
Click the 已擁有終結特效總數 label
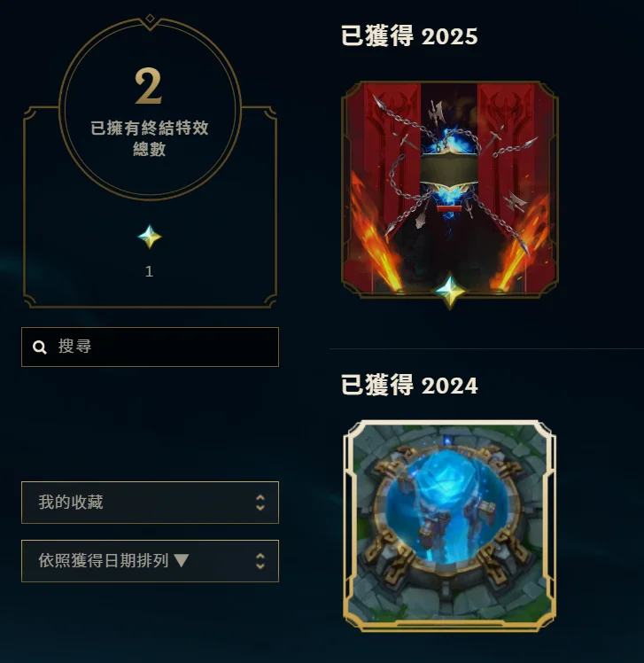tap(150, 138)
